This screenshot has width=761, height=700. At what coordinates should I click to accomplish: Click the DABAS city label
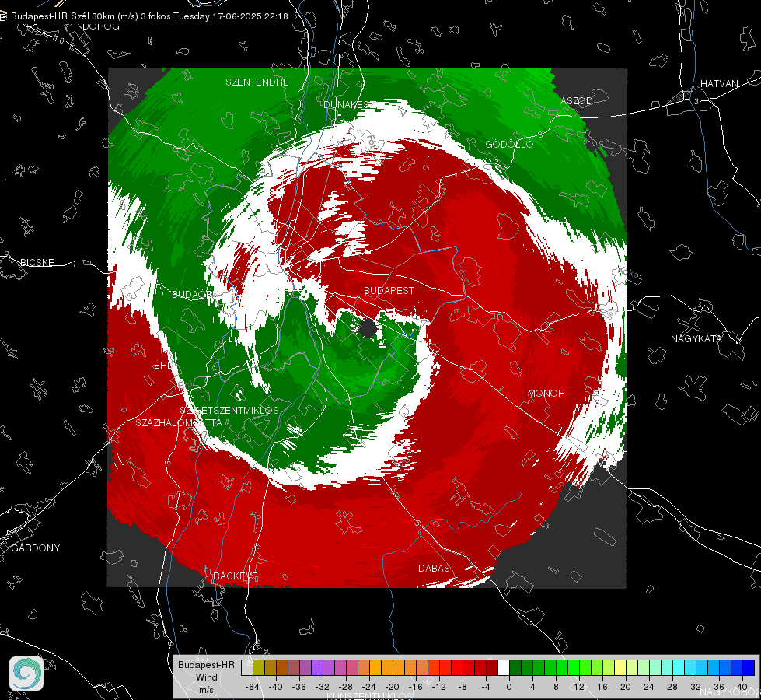[434, 568]
